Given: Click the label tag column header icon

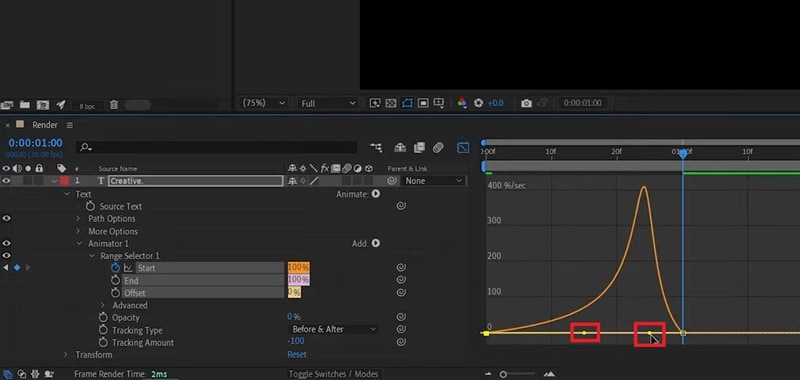Looking at the screenshot, I should 61,168.
